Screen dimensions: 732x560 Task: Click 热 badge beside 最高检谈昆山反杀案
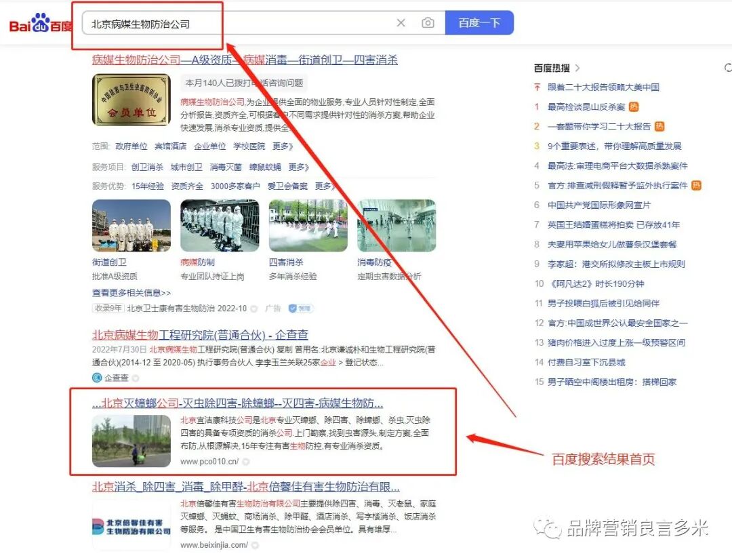point(634,107)
